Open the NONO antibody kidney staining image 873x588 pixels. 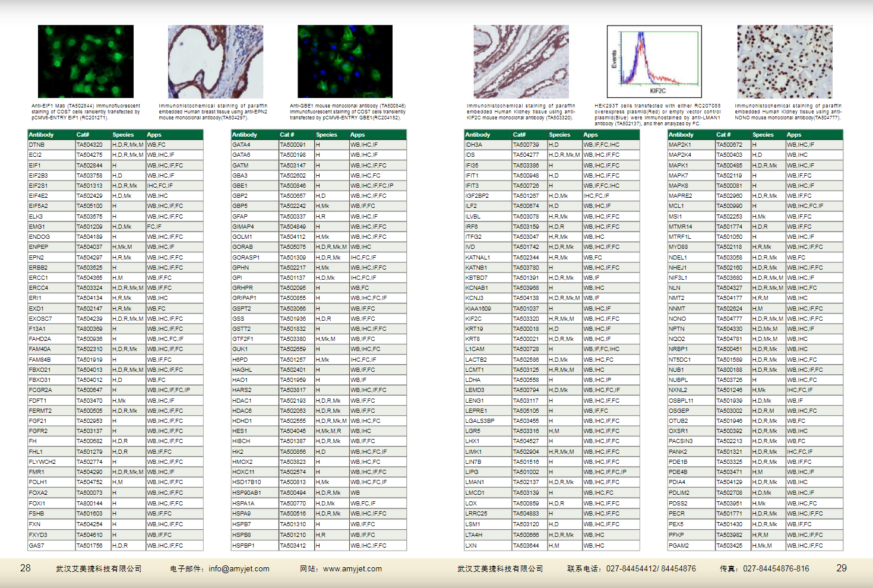(x=785, y=61)
